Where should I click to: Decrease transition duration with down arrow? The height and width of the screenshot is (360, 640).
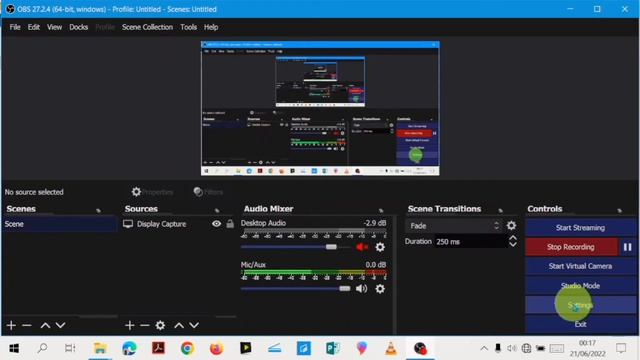click(x=513, y=244)
